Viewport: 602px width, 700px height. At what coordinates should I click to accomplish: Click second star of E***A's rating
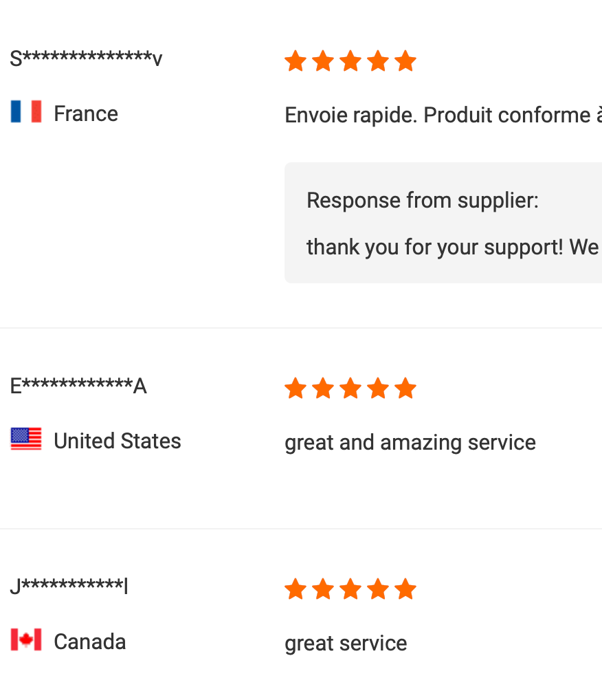click(x=323, y=388)
